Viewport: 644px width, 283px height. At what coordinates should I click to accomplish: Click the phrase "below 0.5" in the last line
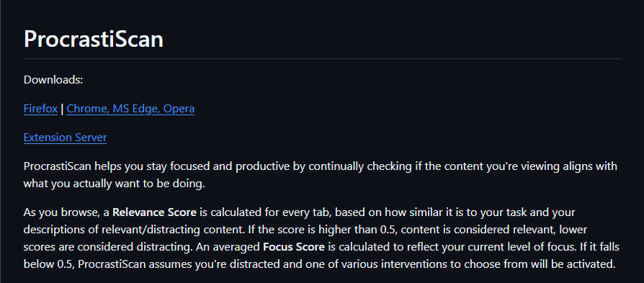coord(49,264)
